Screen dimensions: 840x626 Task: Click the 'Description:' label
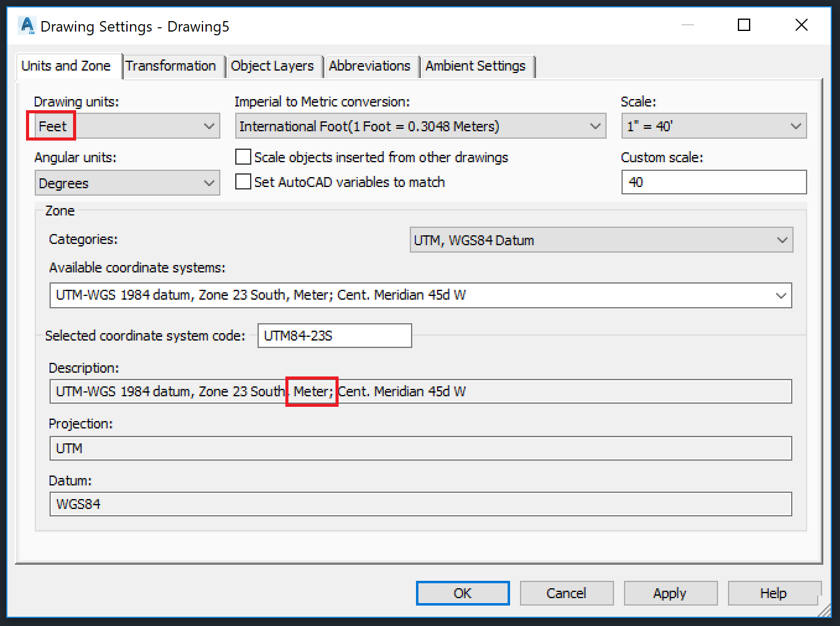(x=84, y=368)
